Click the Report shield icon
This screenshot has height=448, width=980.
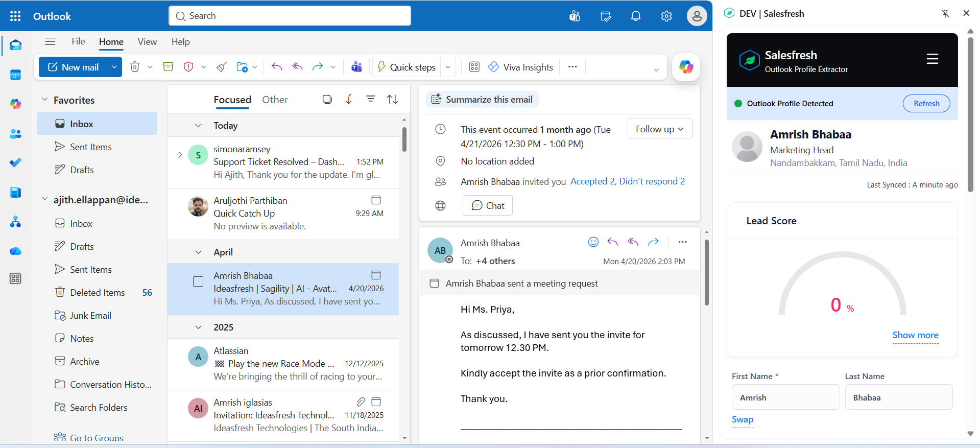click(188, 67)
